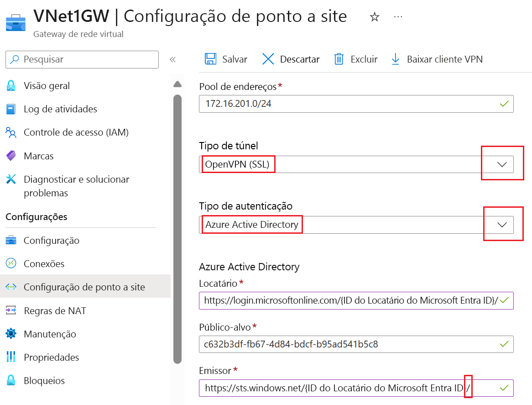Click the Manutenção gear icon
532x405 pixels.
(x=11, y=334)
